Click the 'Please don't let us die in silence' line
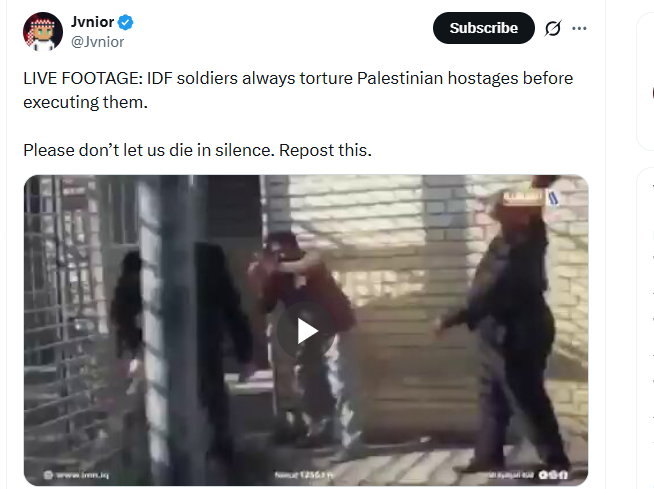 [197, 150]
